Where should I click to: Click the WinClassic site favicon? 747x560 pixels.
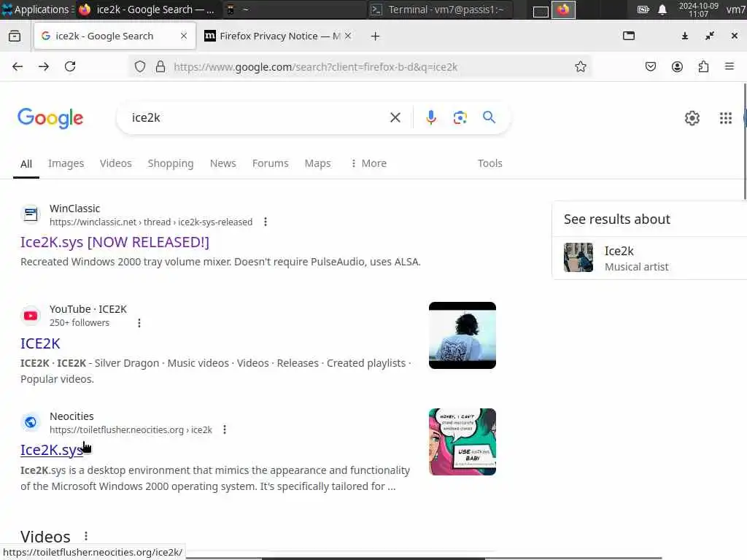(x=31, y=214)
